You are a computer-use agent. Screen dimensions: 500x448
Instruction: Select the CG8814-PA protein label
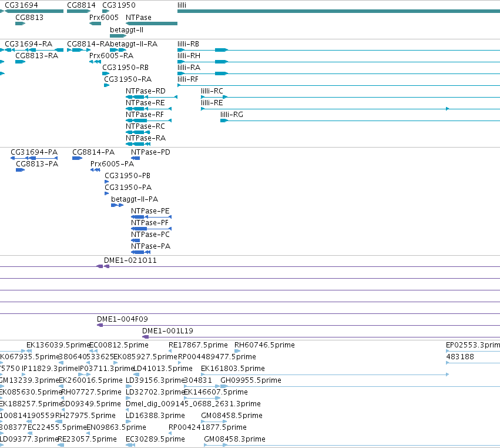(93, 152)
